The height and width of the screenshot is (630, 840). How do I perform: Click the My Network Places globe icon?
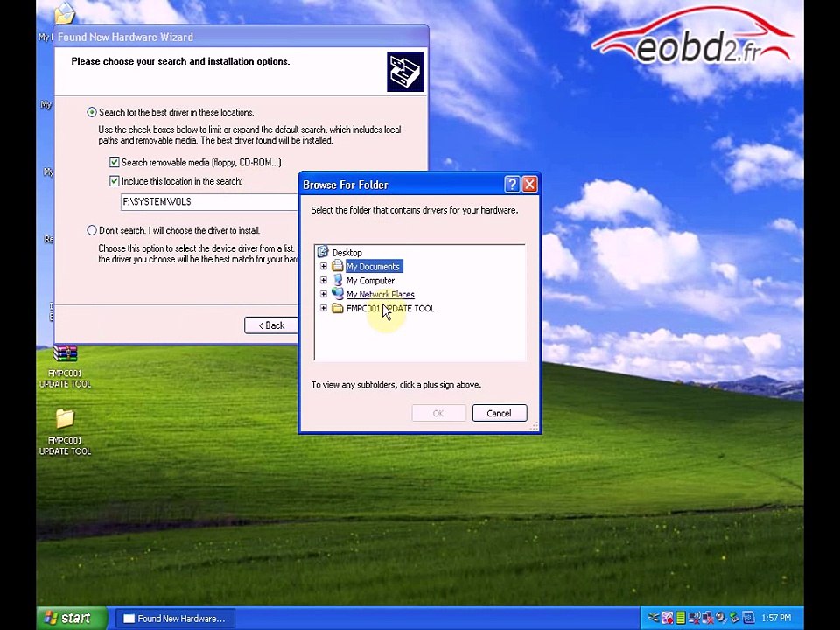tap(338, 294)
